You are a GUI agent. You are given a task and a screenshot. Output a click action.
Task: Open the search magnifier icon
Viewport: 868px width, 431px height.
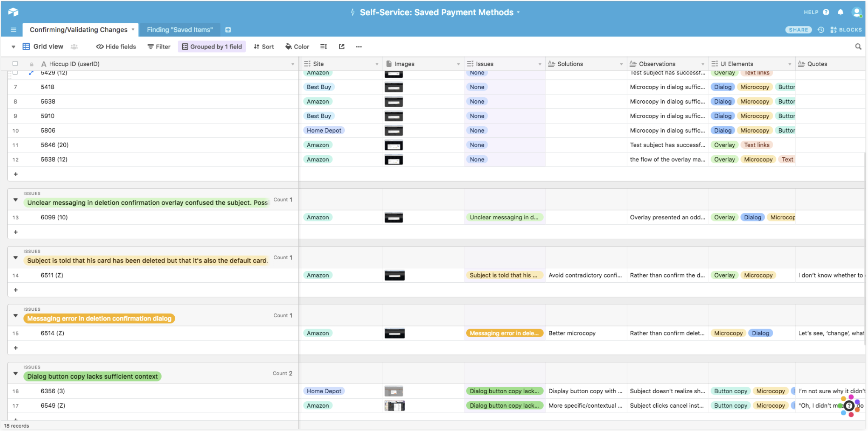coord(858,47)
